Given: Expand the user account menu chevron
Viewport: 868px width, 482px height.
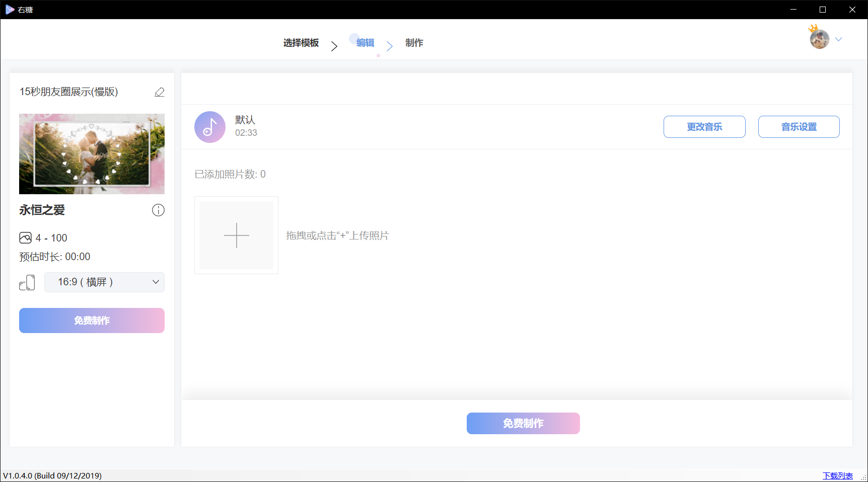Looking at the screenshot, I should click(839, 39).
